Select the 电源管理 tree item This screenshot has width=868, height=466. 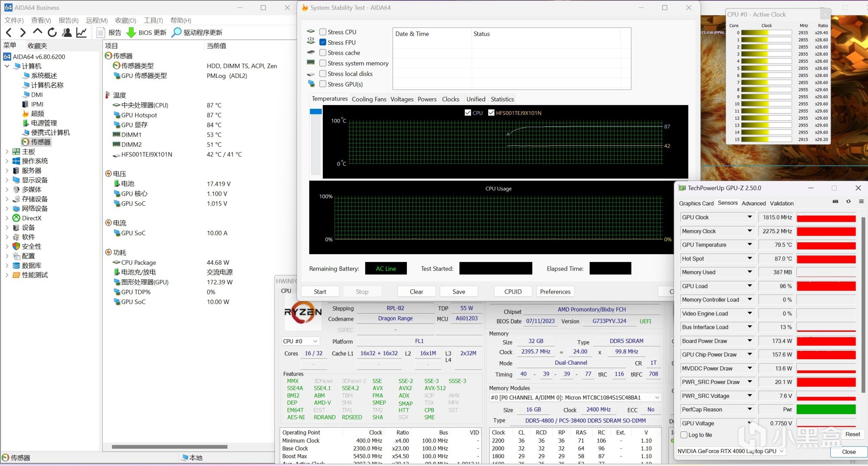click(44, 123)
